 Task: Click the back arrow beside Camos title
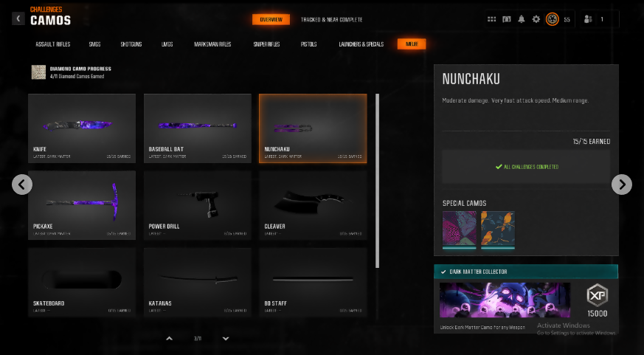tap(18, 18)
